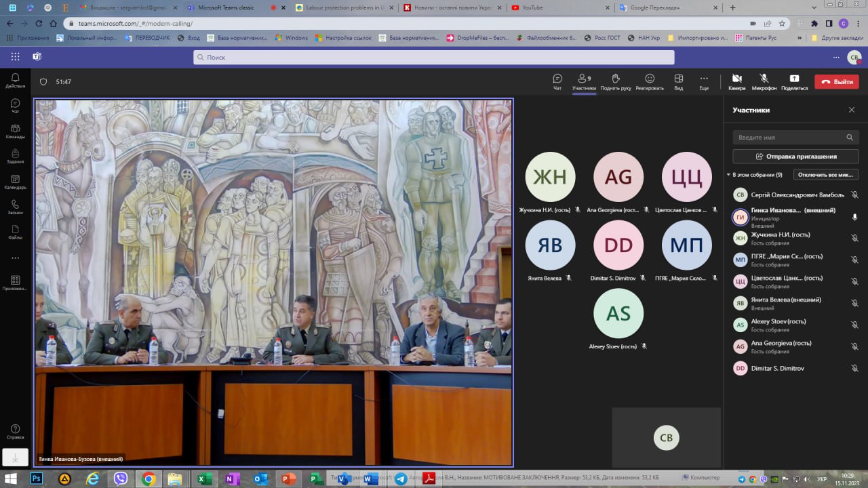Open the Calendar (Календарь) section
868x488 pixels.
[15, 182]
